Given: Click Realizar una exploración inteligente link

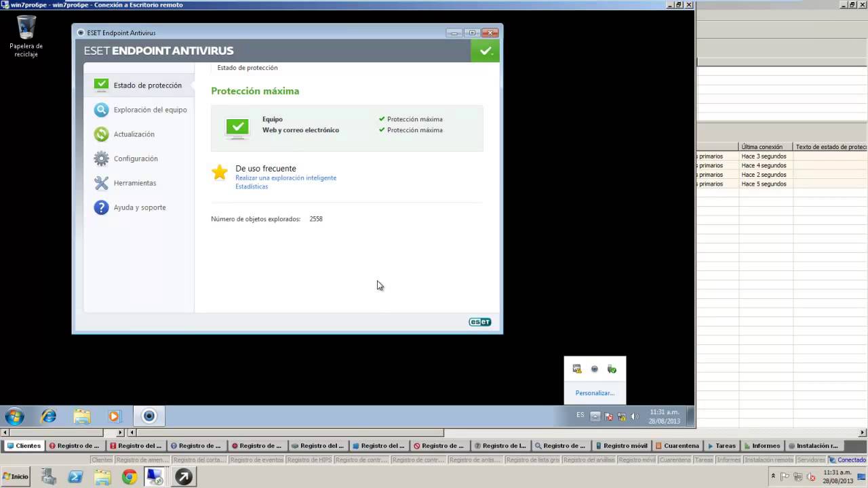Looking at the screenshot, I should point(285,178).
